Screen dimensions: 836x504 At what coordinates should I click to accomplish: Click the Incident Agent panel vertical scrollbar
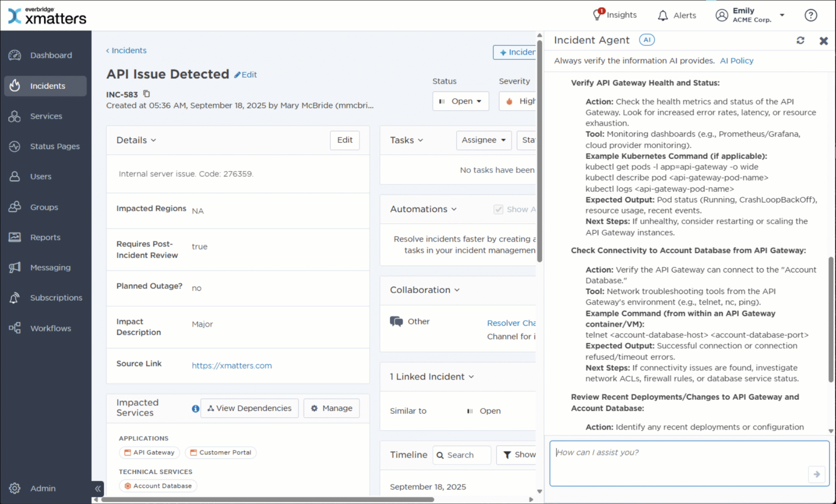[831, 319]
